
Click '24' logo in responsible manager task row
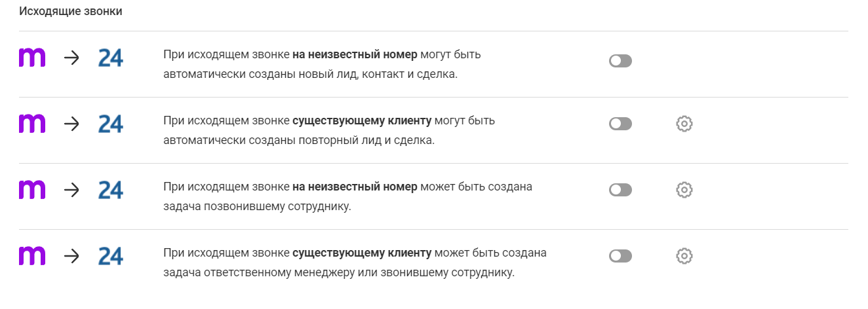point(110,256)
